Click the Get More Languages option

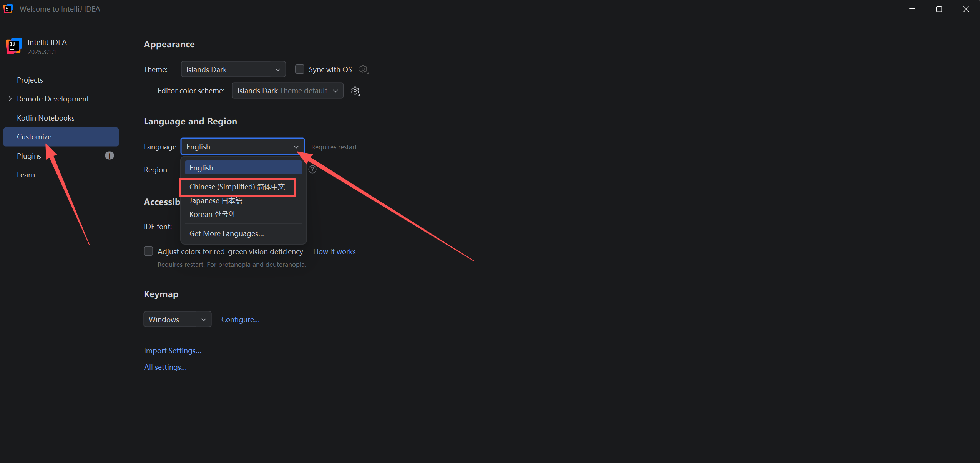pos(226,233)
